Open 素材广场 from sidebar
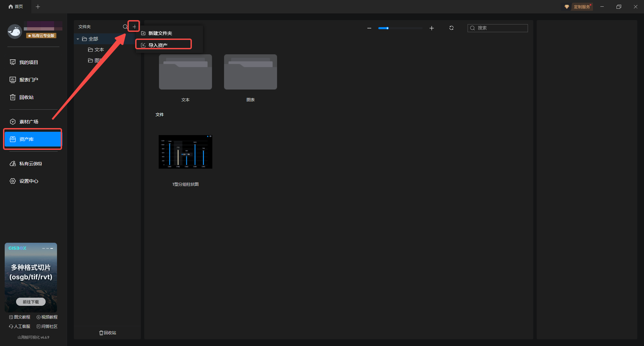 click(x=29, y=122)
